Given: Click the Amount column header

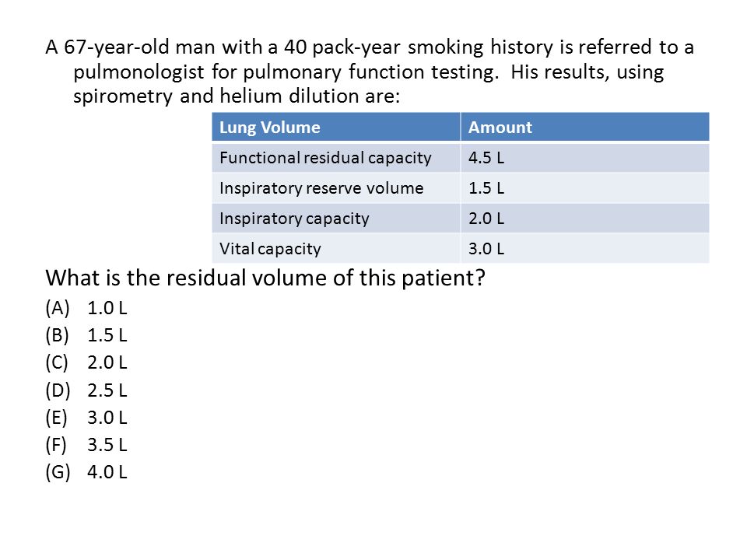Looking at the screenshot, I should [585, 127].
